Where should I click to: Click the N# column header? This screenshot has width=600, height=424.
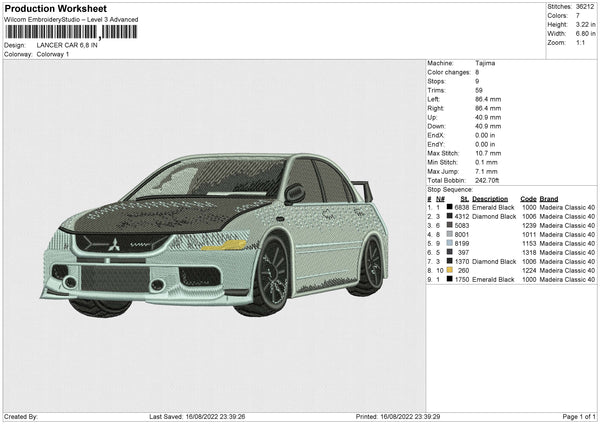[440, 199]
